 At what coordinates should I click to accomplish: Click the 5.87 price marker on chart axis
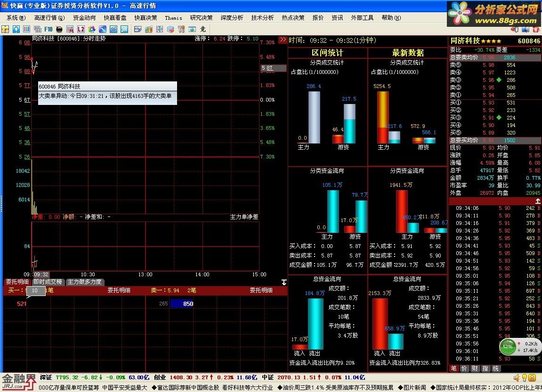click(x=273, y=68)
